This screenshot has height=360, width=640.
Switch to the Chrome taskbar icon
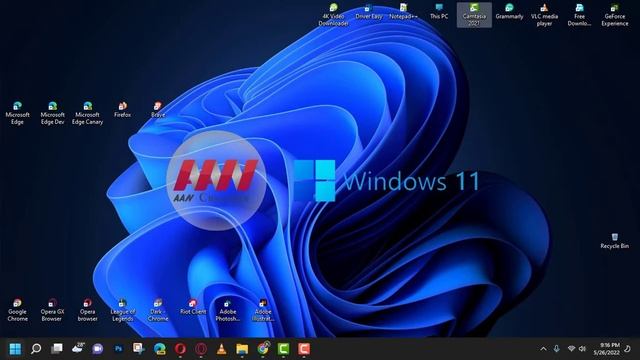point(263,348)
